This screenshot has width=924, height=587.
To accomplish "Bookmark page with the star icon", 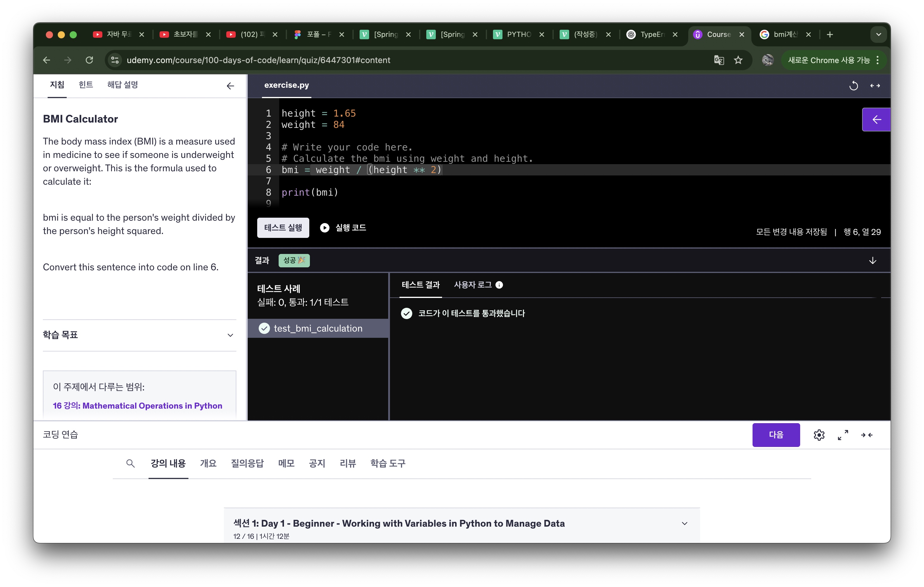I will [738, 60].
